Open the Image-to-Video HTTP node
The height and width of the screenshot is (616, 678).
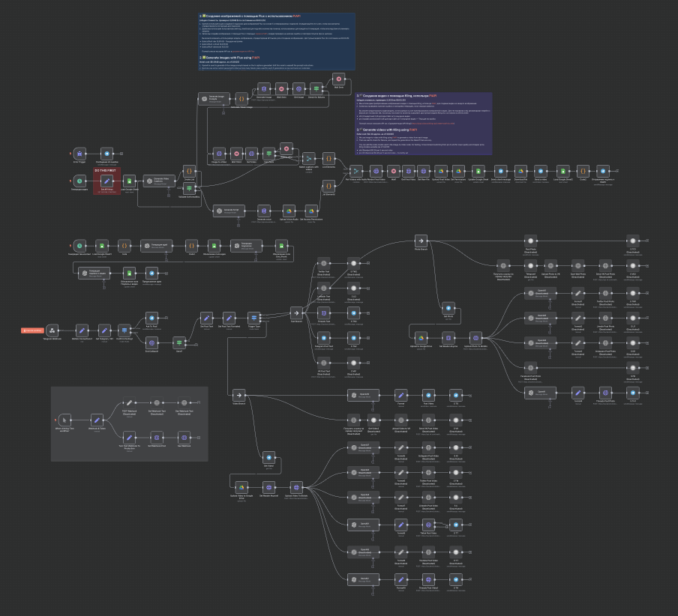(x=219, y=154)
